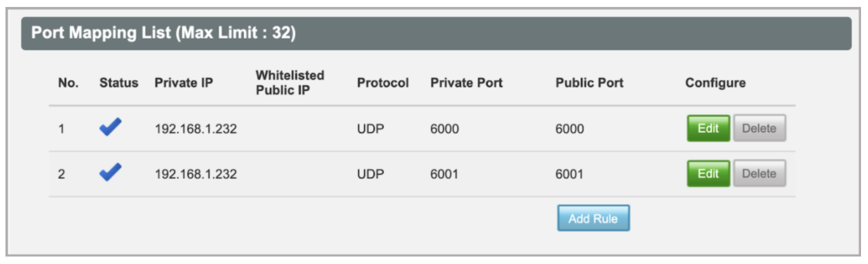Viewport: 868px width, 264px height.
Task: Click the Private Port column header
Action: 466,83
